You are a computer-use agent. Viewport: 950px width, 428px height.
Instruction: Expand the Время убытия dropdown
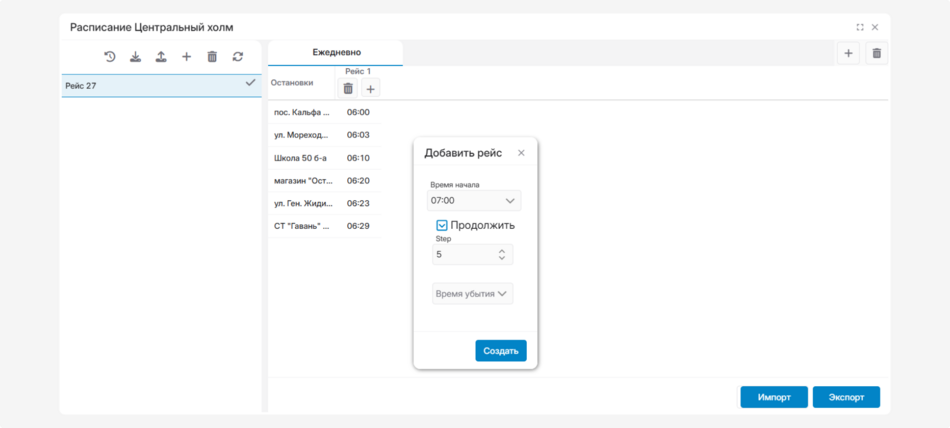click(x=472, y=294)
